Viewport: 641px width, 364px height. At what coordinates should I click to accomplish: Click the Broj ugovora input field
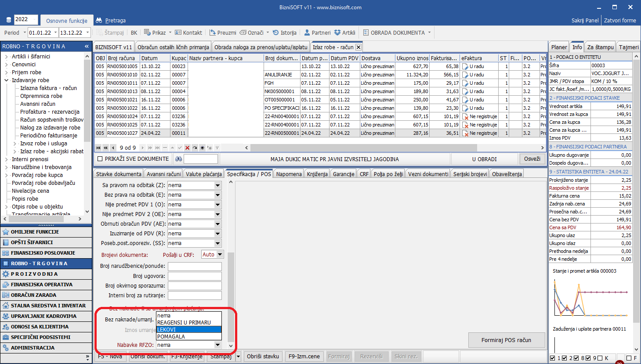(195, 276)
